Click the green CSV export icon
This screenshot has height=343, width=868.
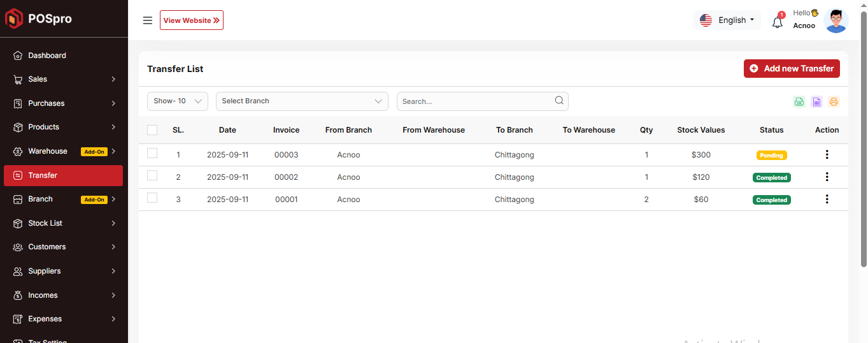pyautogui.click(x=799, y=101)
